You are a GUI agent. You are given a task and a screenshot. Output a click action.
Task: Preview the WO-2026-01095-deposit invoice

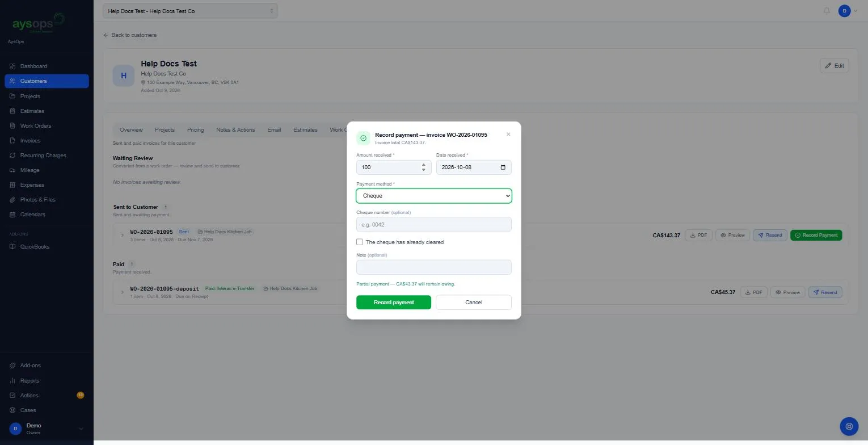pyautogui.click(x=787, y=292)
